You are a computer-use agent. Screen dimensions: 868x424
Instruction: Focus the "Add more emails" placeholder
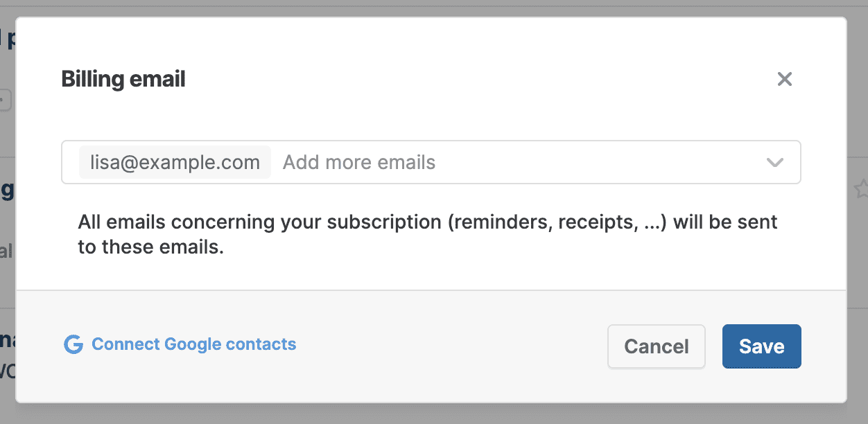(359, 163)
